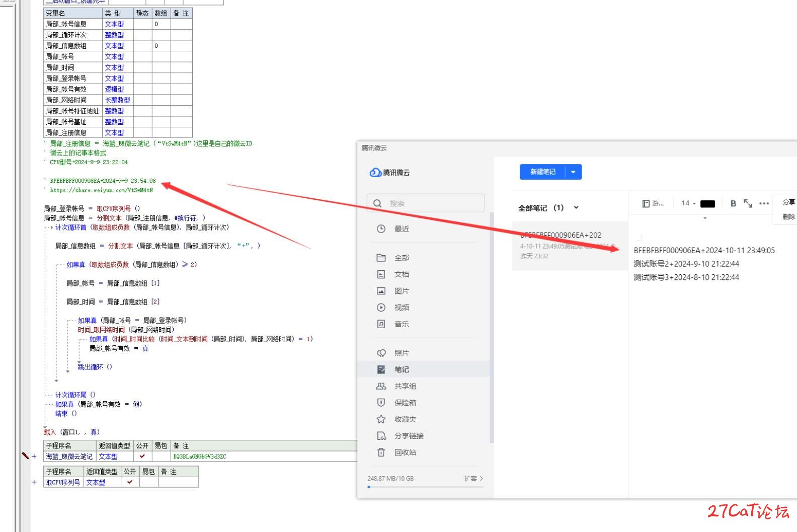Screen dimensions: 797x532
Task: Click code line 跳出循环 ()
Action: (x=95, y=367)
